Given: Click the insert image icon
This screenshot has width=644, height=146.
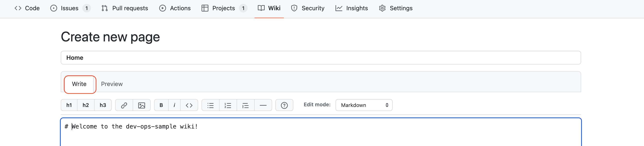Looking at the screenshot, I should tap(141, 105).
